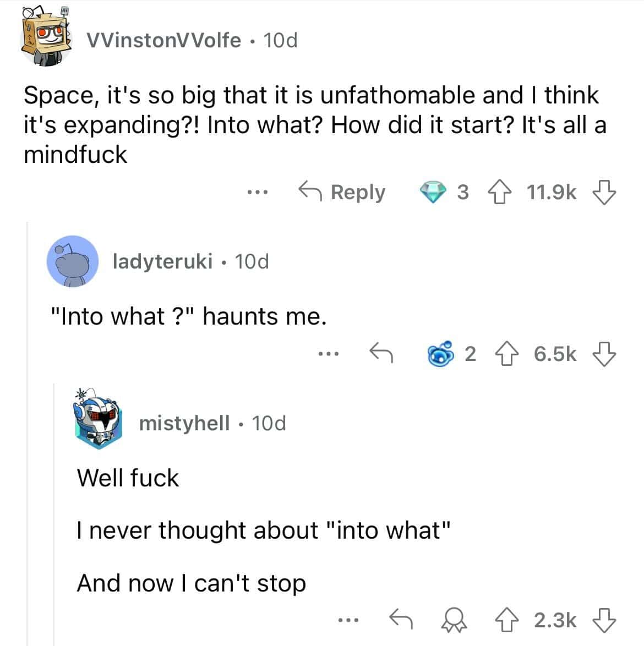View blue award on ladyteruki's comment

coord(443,354)
